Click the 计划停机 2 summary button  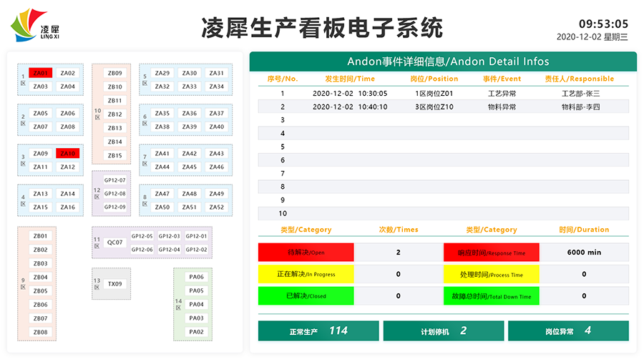coord(443,331)
